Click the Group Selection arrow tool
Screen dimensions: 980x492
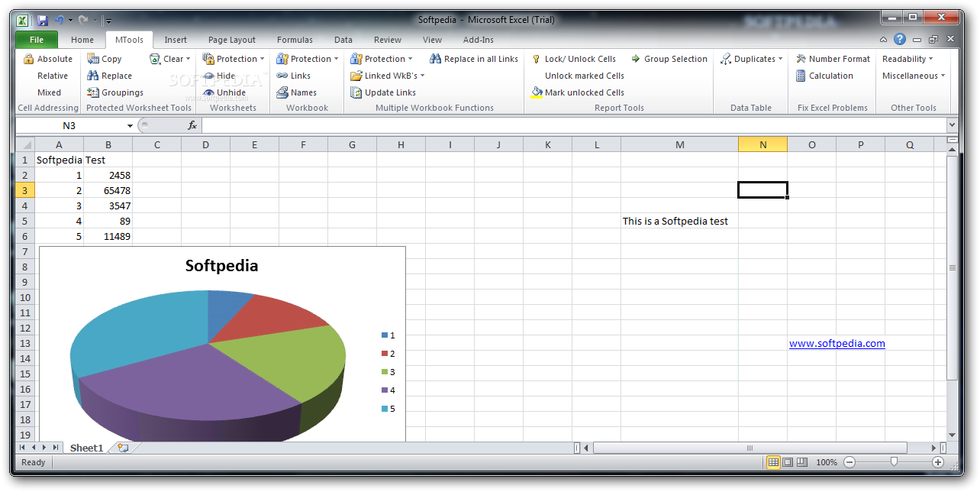click(669, 59)
